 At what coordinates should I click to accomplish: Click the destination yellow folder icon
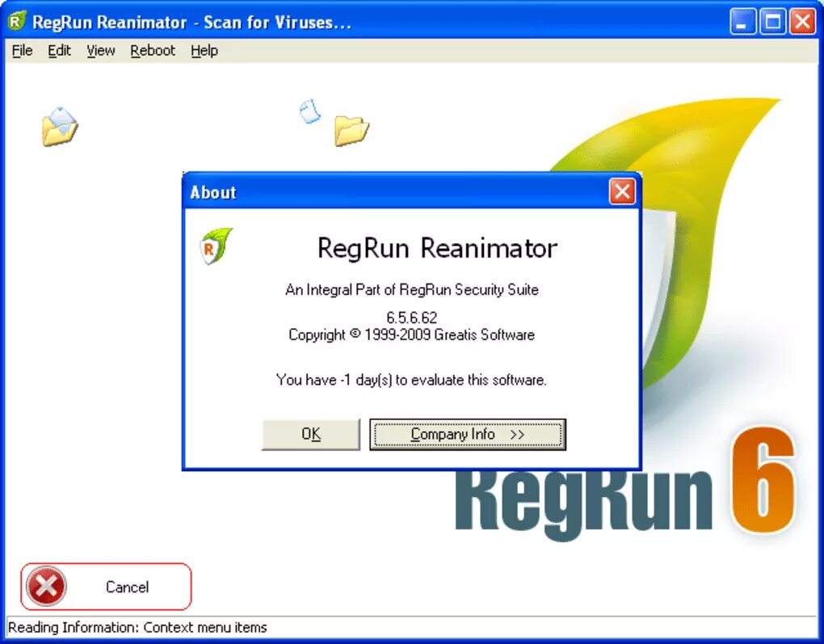pos(351,130)
